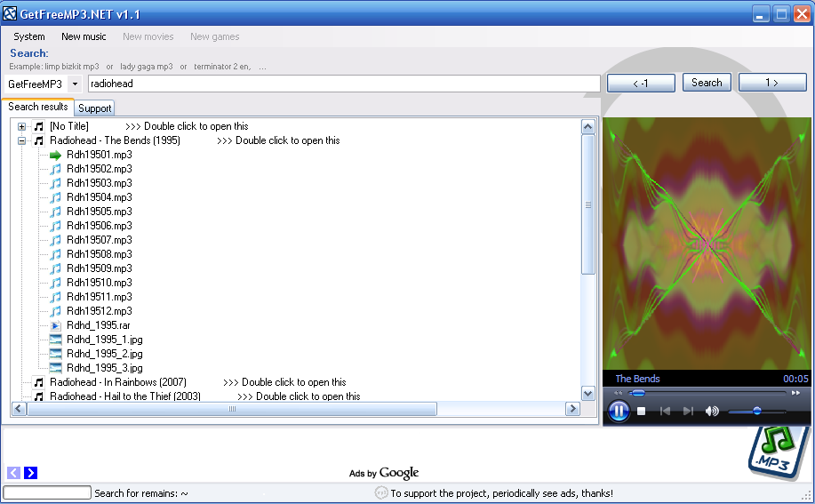Click the results list scroll down arrow
This screenshot has height=504, width=815.
[x=587, y=393]
